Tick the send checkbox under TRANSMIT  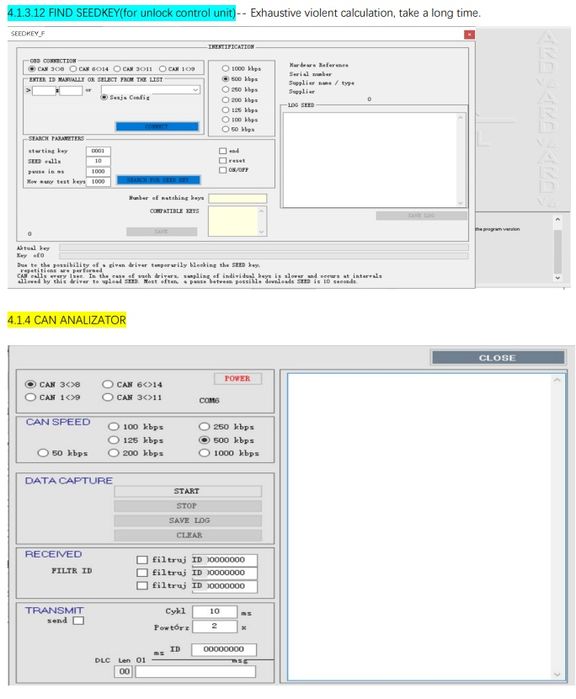tap(78, 621)
